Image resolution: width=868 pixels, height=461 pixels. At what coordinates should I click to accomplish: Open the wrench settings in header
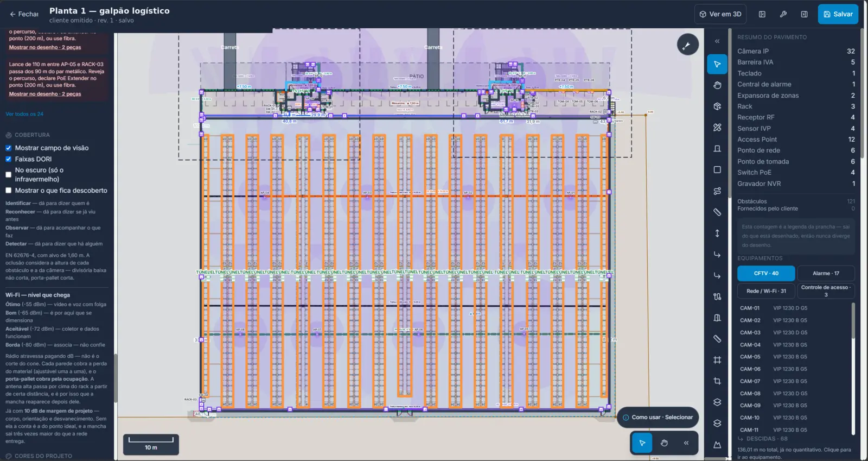783,14
